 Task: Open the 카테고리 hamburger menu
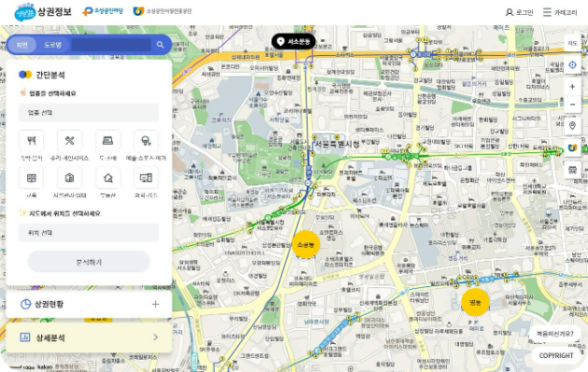pyautogui.click(x=560, y=12)
